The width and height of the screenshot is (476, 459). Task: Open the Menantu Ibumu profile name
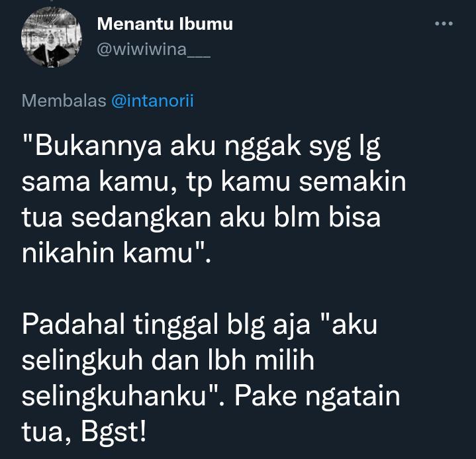pyautogui.click(x=165, y=24)
